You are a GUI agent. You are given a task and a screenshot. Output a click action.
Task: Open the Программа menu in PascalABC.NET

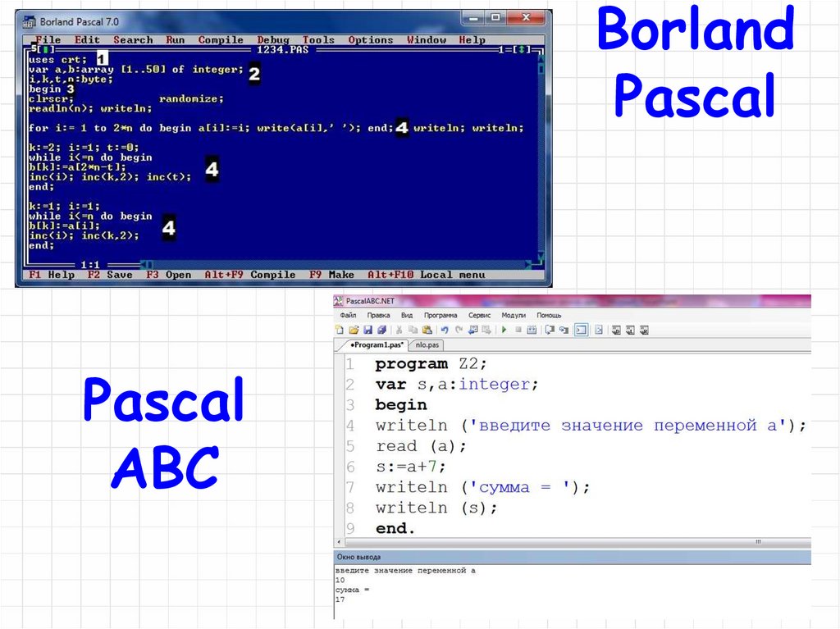tap(441, 315)
